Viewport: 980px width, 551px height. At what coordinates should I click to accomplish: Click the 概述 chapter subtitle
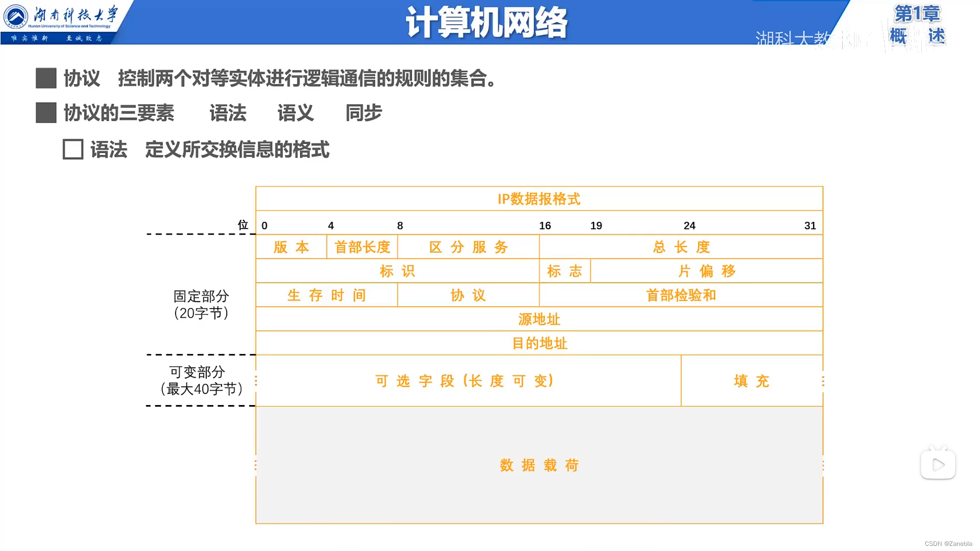(x=917, y=36)
